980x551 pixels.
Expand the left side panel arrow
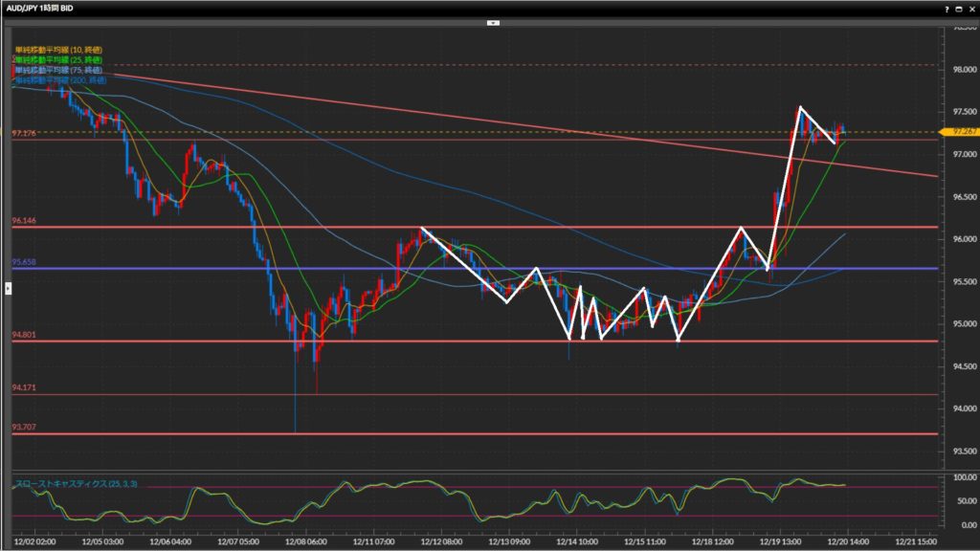click(9, 287)
